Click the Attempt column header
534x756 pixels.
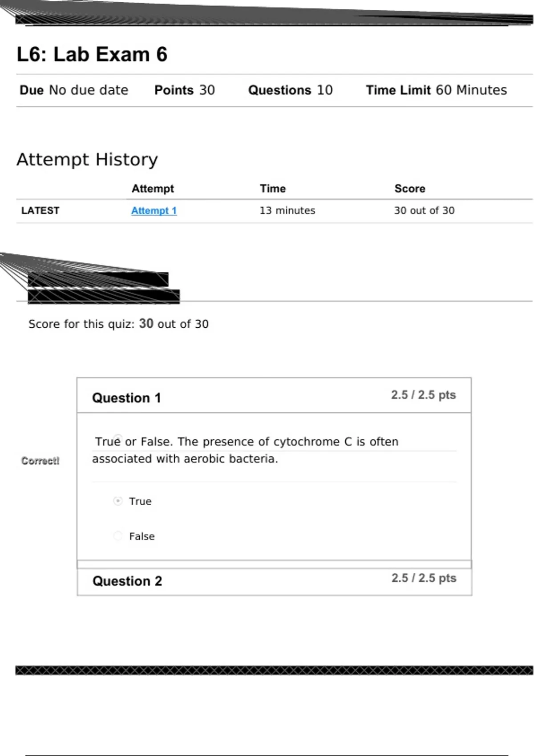tap(153, 189)
